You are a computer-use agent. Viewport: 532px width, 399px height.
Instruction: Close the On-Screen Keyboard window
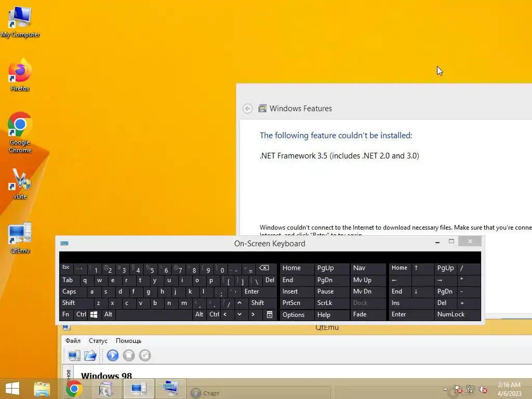[470, 241]
